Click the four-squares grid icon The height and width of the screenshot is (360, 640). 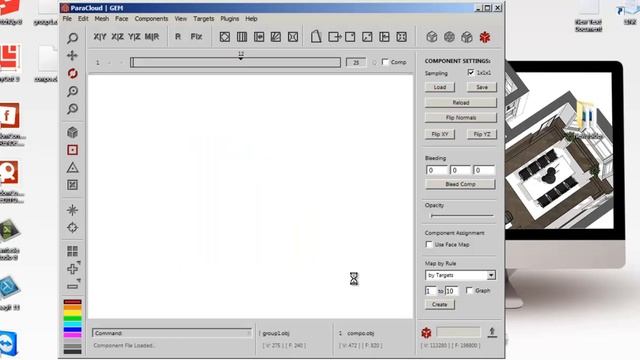[x=73, y=251]
